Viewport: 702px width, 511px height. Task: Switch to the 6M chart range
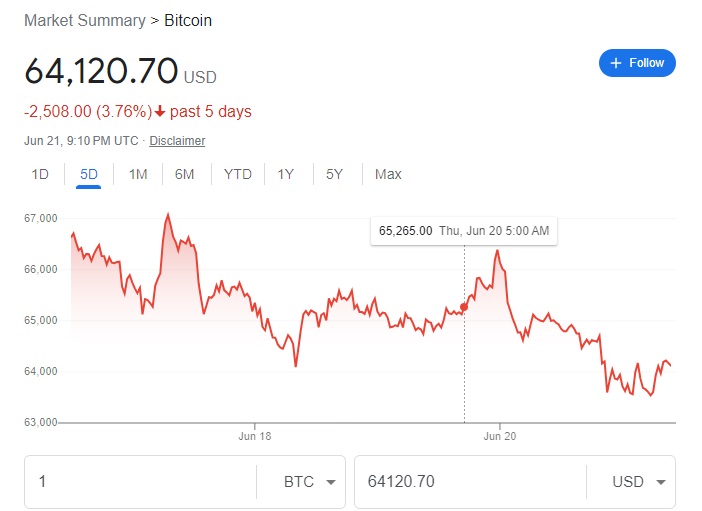click(184, 174)
